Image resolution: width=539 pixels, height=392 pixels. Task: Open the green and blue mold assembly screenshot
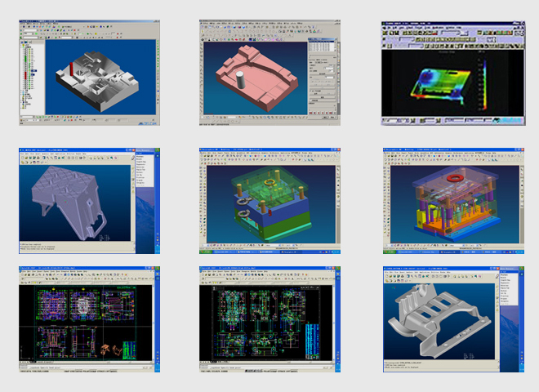pos(269,202)
